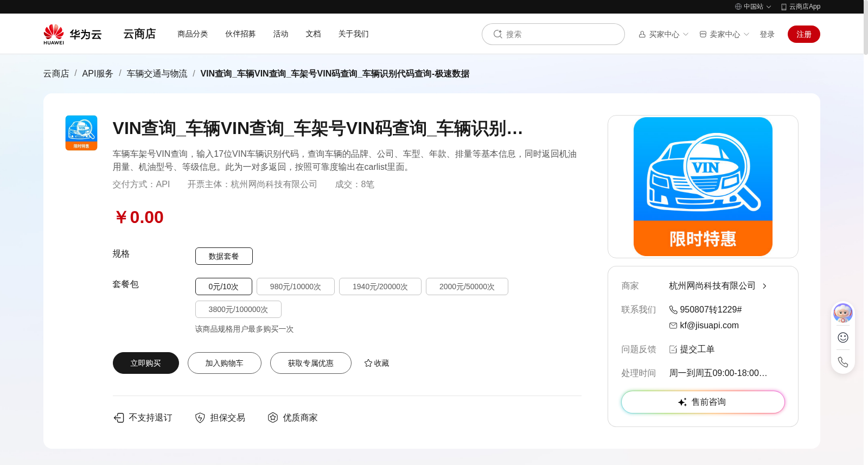Open the 商品分类 menu
The height and width of the screenshot is (465, 868).
193,34
